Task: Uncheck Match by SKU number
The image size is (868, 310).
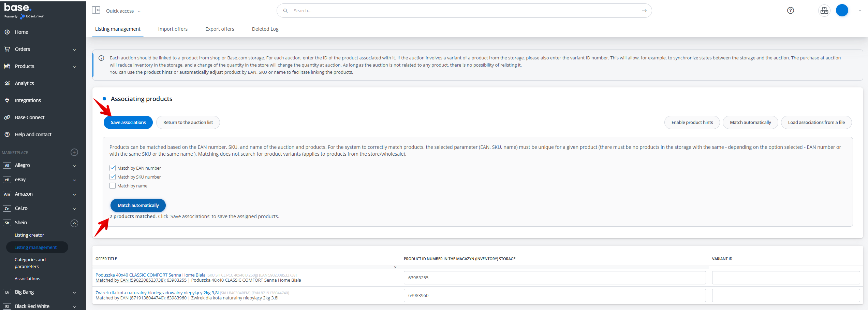Action: [x=113, y=177]
